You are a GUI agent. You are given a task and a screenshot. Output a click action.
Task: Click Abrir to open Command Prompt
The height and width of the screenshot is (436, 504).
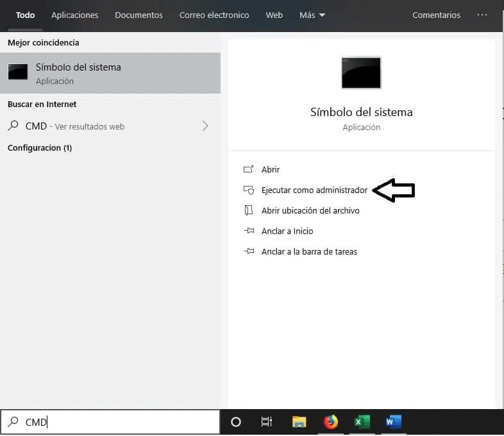tap(271, 169)
